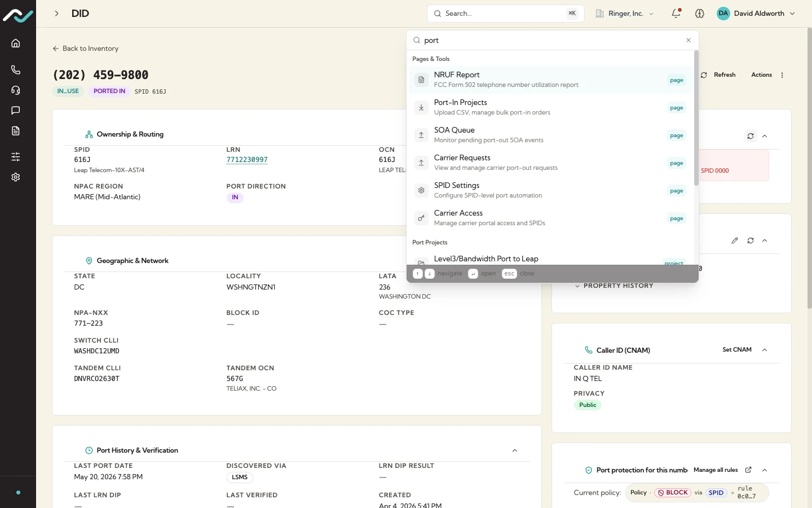
Task: Collapse the Port protection card
Action: click(765, 470)
